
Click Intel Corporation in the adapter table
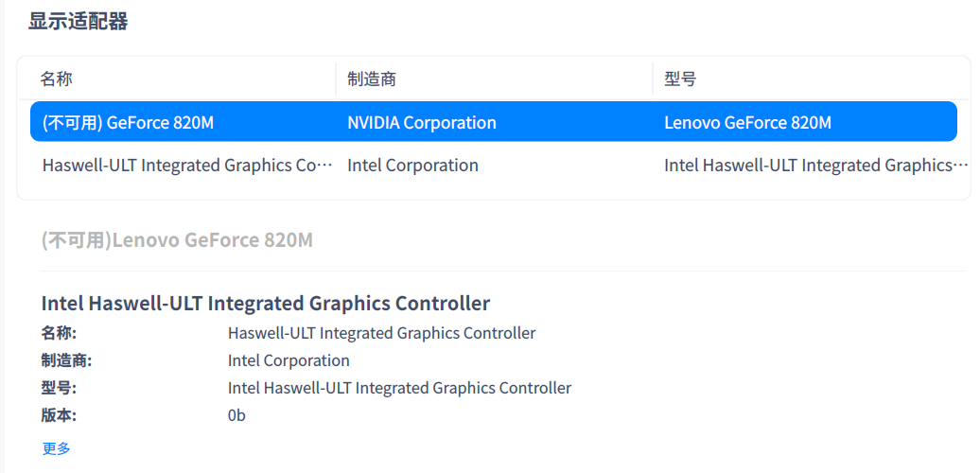(x=412, y=166)
